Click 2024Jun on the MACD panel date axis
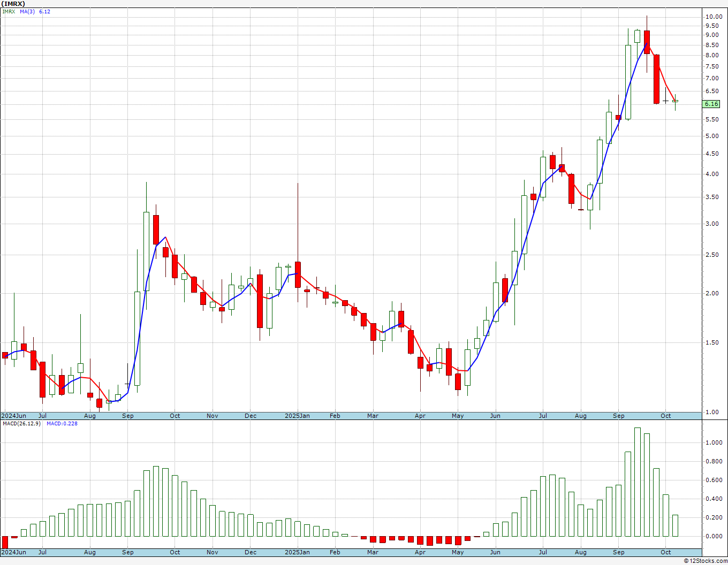 pos(13,552)
